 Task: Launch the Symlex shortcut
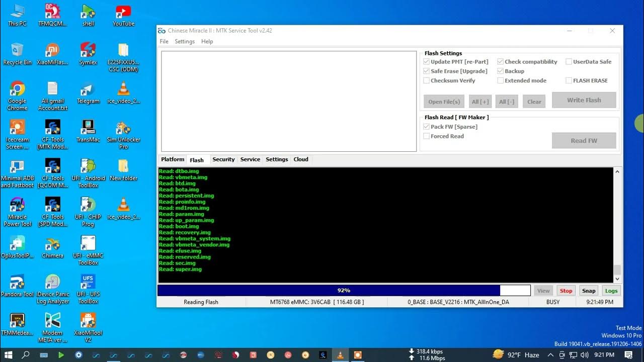coord(88,54)
